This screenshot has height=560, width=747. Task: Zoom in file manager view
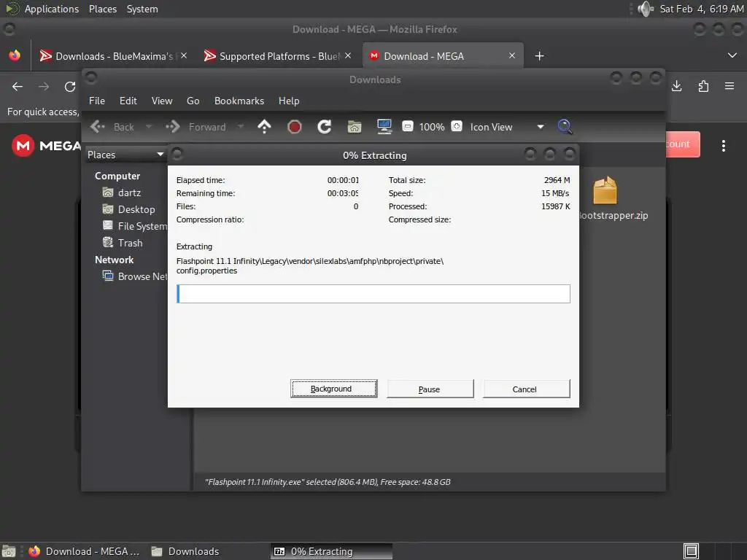point(457,126)
